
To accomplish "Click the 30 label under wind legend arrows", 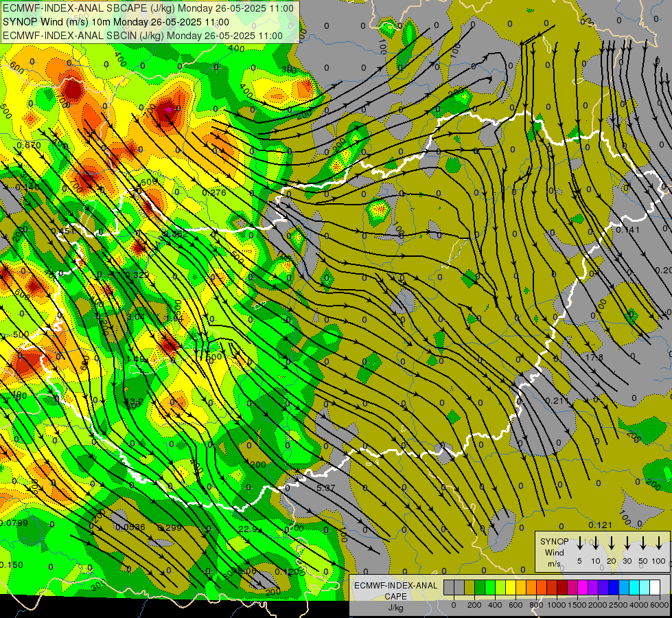I will pyautogui.click(x=627, y=561).
